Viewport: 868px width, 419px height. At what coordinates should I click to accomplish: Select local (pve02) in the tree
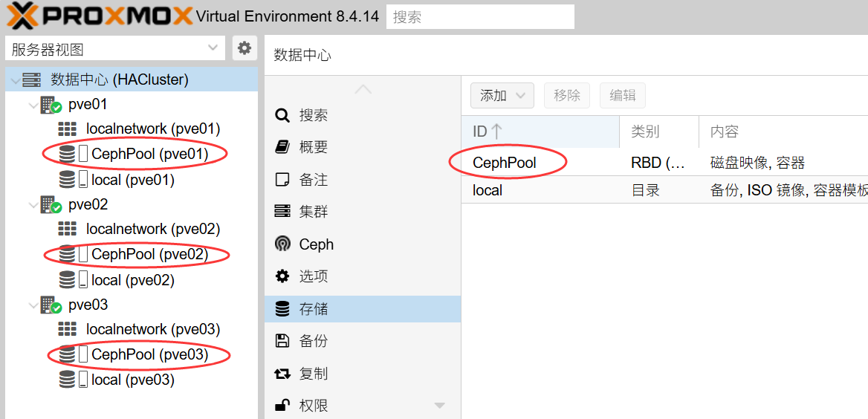[133, 280]
